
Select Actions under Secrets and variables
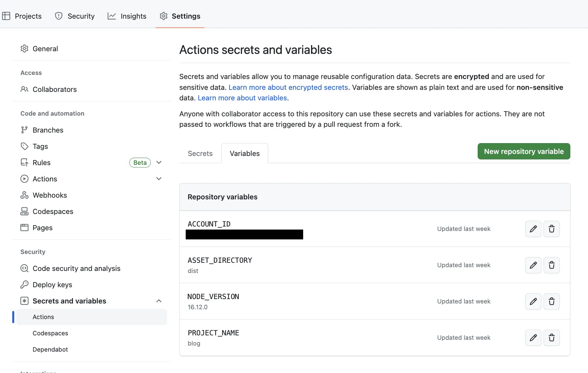(x=43, y=317)
